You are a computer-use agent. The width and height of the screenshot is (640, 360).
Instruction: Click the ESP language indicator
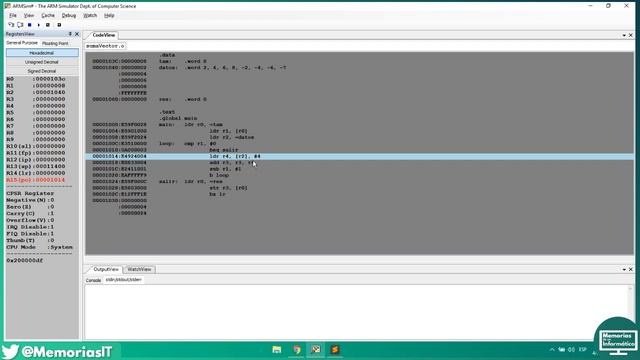click(x=582, y=350)
